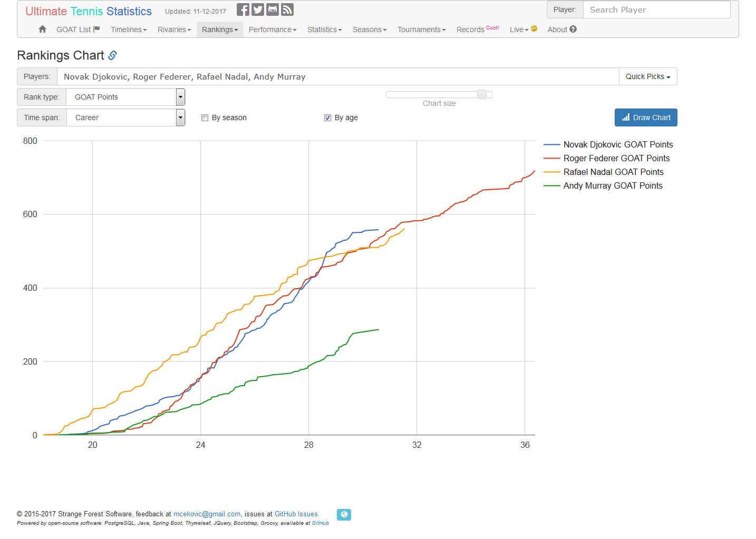
Task: Open the Rank type GOAT Points select
Action: tap(125, 97)
